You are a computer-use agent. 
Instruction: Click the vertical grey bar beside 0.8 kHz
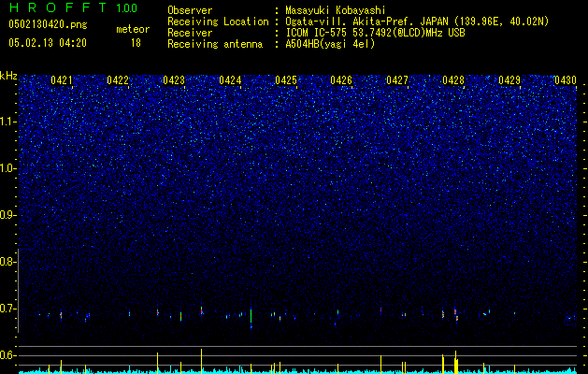point(18,290)
